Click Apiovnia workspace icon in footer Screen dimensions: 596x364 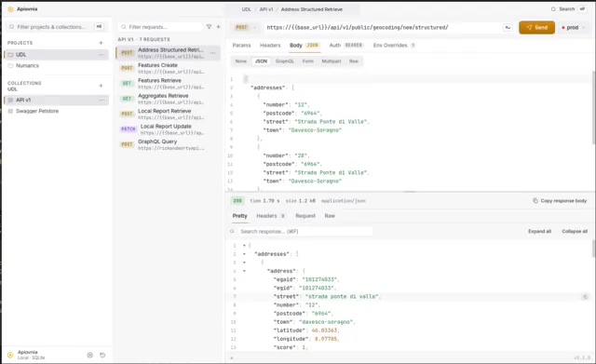click(x=10, y=355)
